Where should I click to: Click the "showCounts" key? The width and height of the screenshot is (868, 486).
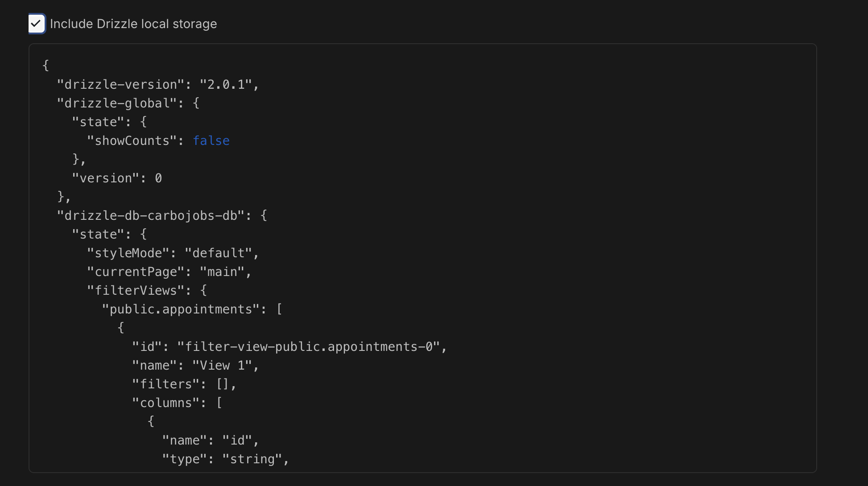point(132,140)
